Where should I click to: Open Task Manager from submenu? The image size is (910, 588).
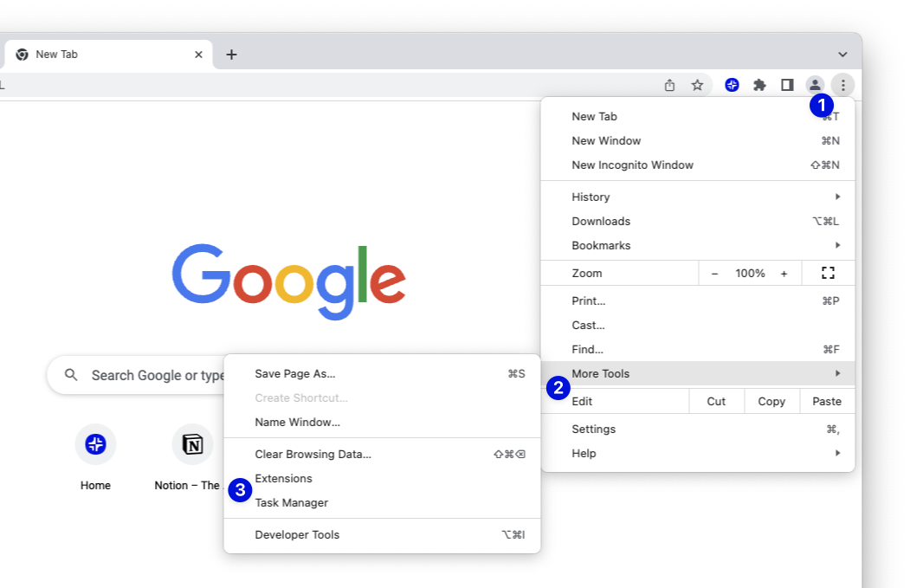(382, 503)
